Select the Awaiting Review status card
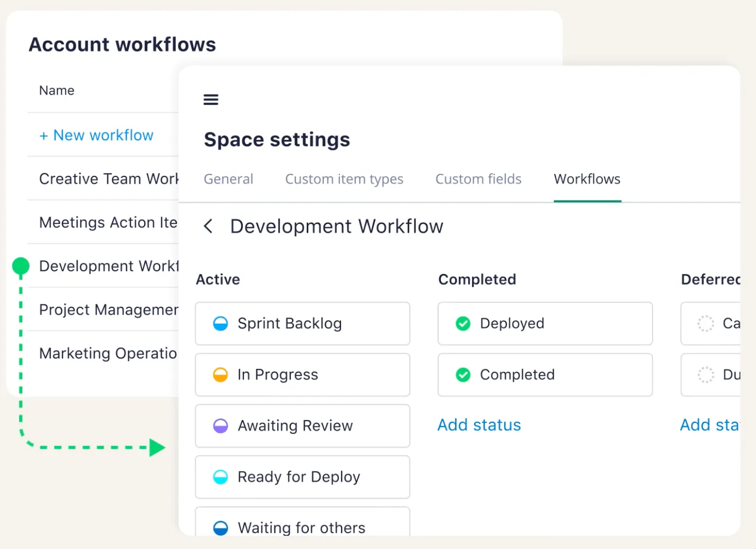The width and height of the screenshot is (756, 549). [303, 426]
